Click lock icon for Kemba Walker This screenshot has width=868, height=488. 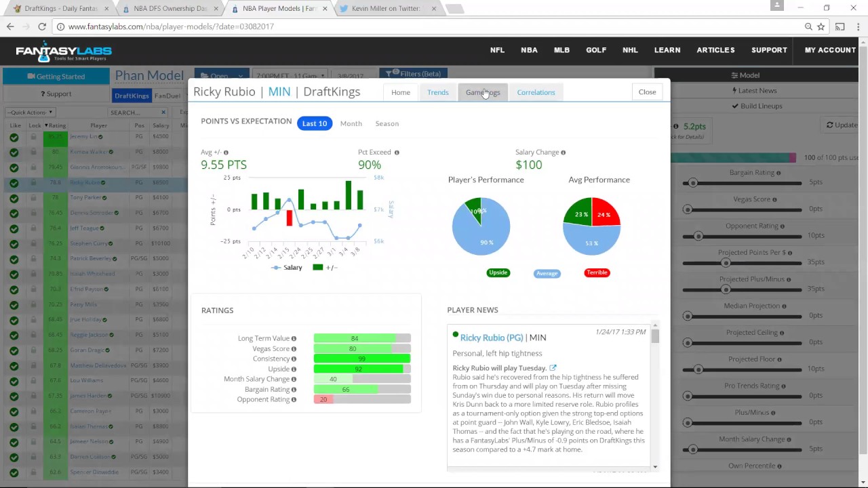coord(33,152)
